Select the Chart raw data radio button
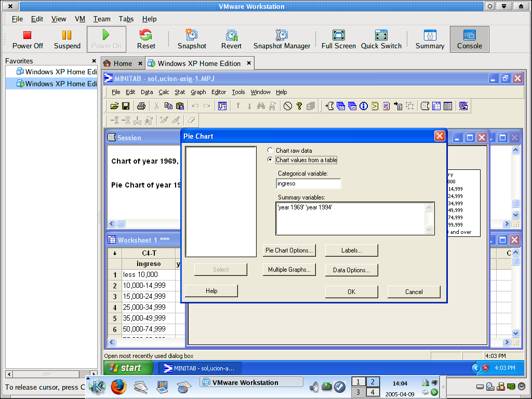532x399 pixels. point(270,150)
